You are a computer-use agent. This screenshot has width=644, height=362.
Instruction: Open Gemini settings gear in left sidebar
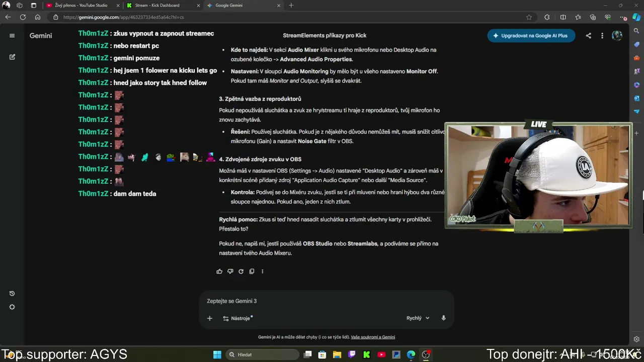(x=12, y=307)
